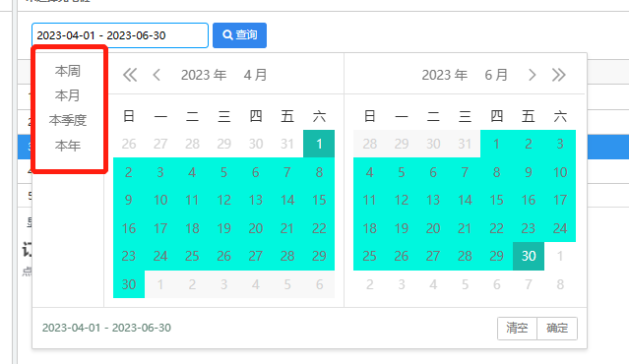Pick June 10 in right calendar
This screenshot has width=629, height=364.
click(560, 172)
